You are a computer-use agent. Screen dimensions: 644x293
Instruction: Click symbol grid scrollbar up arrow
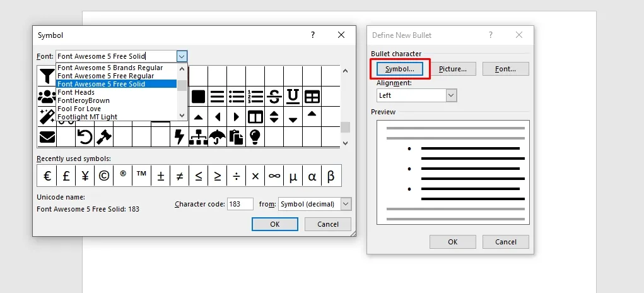tap(345, 71)
